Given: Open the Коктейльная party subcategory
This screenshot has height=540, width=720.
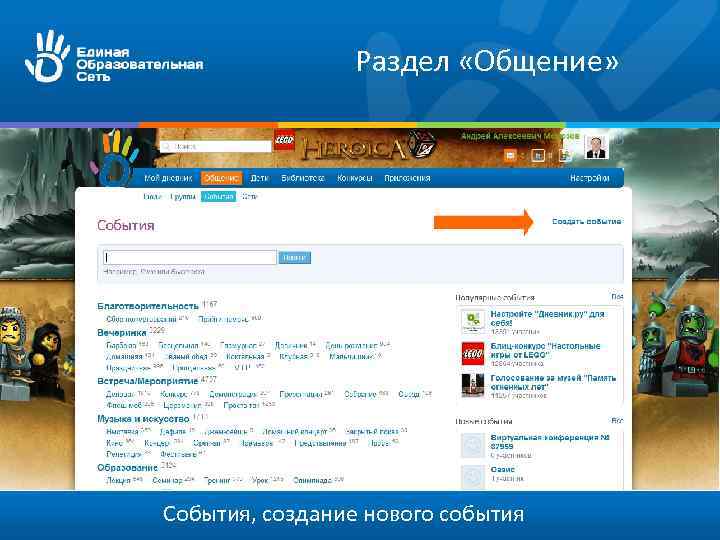Looking at the screenshot, I should [x=245, y=356].
